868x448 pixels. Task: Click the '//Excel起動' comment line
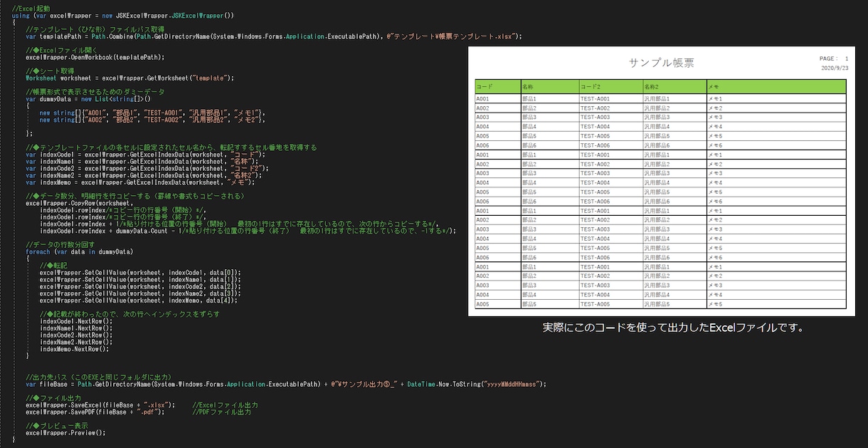[30, 8]
